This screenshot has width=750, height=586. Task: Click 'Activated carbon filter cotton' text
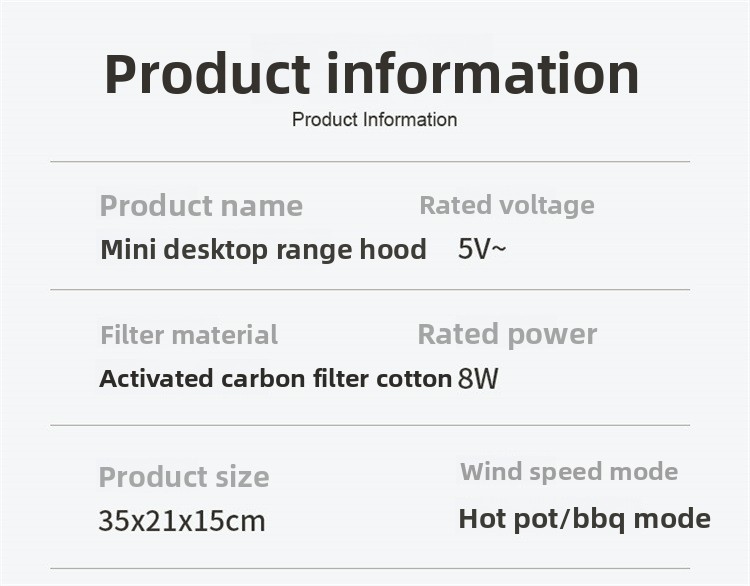[275, 379]
